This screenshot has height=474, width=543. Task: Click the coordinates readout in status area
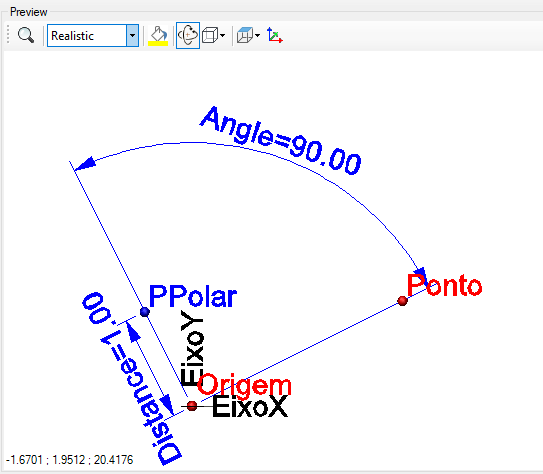click(x=70, y=460)
